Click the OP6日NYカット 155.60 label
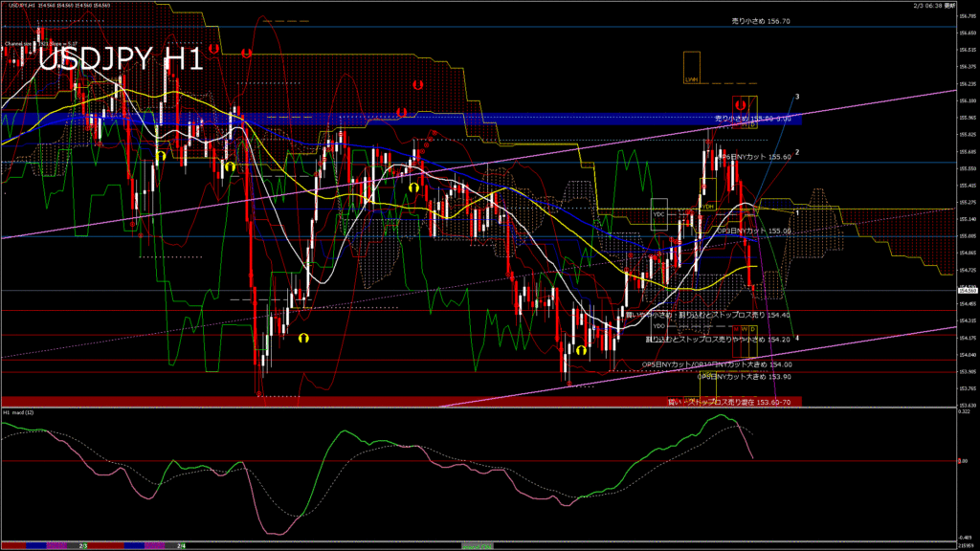The height and width of the screenshot is (551, 980). click(x=756, y=156)
